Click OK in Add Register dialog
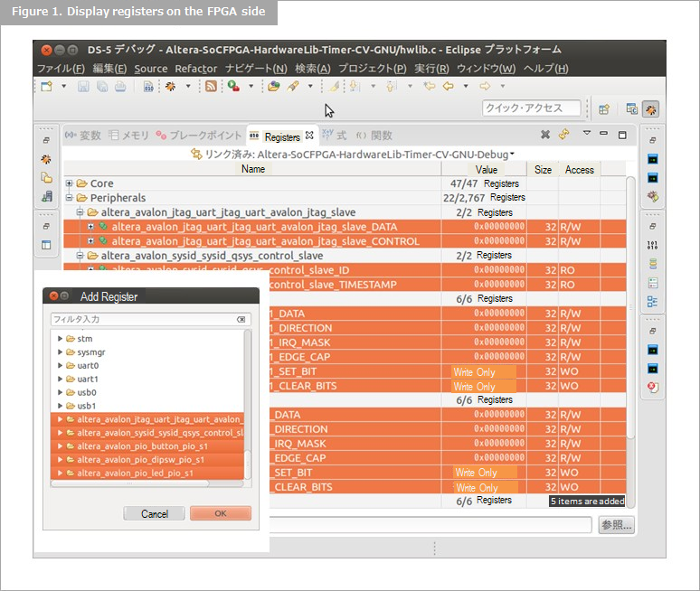This screenshot has width=700, height=591. [x=221, y=513]
